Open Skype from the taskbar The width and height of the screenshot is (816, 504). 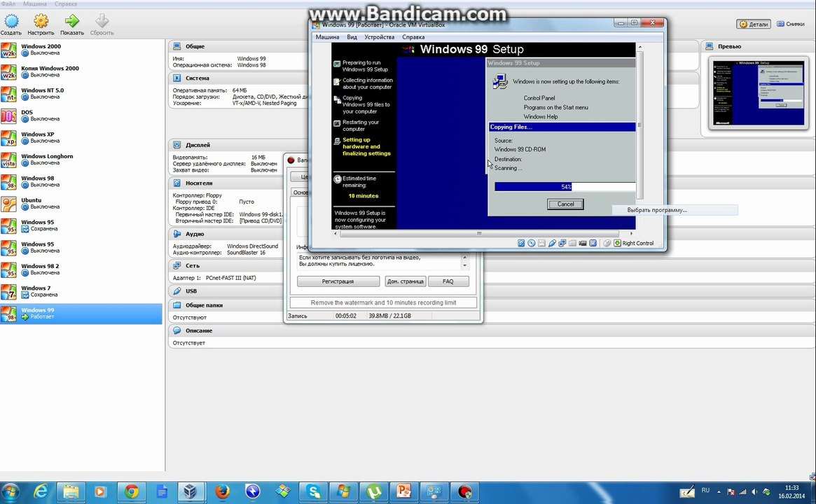point(313,491)
